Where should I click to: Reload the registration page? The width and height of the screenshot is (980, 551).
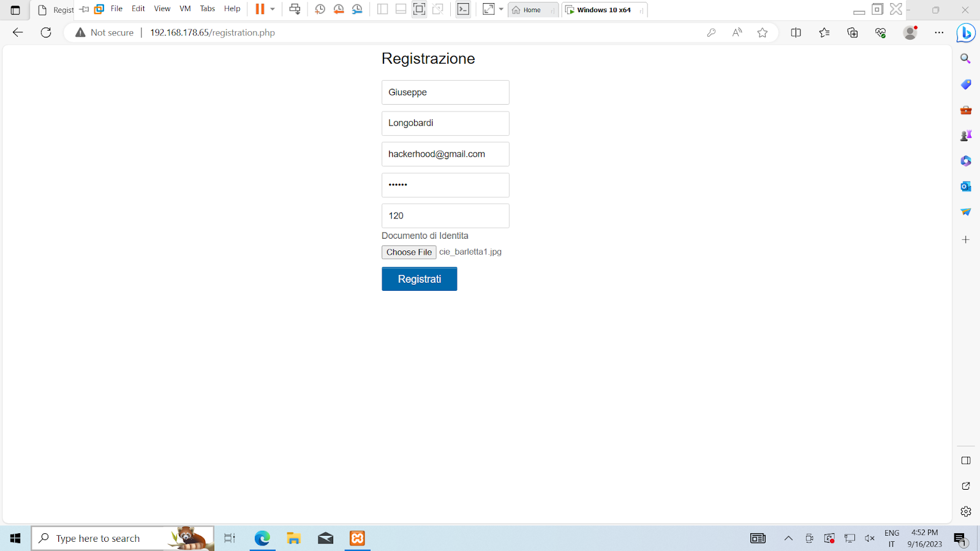[x=46, y=32]
